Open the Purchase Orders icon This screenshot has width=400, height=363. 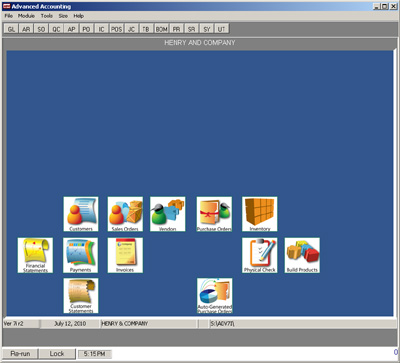pyautogui.click(x=214, y=214)
